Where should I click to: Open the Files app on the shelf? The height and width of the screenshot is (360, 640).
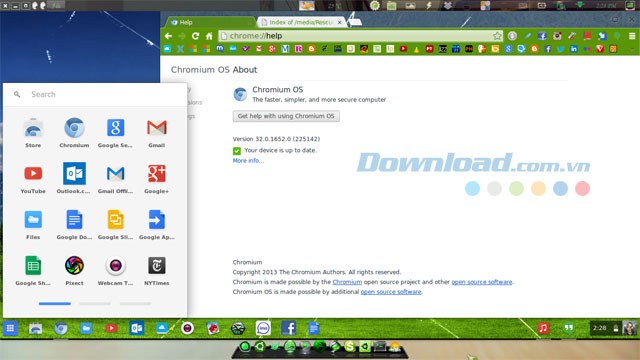click(86, 328)
